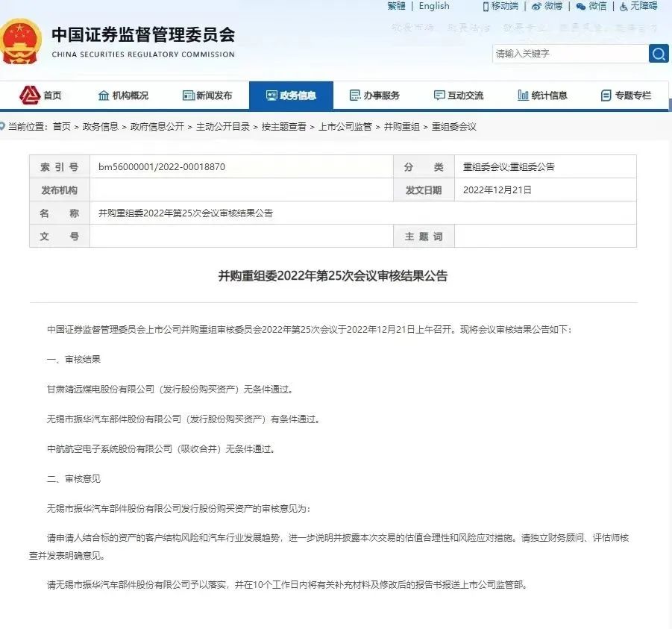Screen dimensions: 672x629
Task: Open the 新闻发布 navigation tab
Action: pyautogui.click(x=207, y=96)
